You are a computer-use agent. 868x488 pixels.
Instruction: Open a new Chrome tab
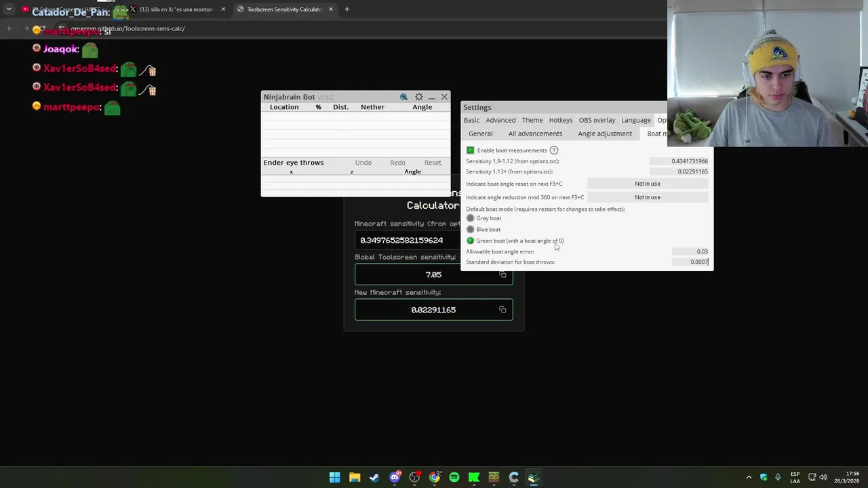[347, 9]
